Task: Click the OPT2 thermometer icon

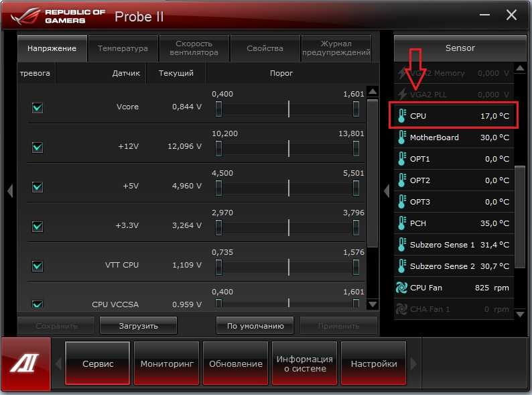Action: tap(402, 180)
